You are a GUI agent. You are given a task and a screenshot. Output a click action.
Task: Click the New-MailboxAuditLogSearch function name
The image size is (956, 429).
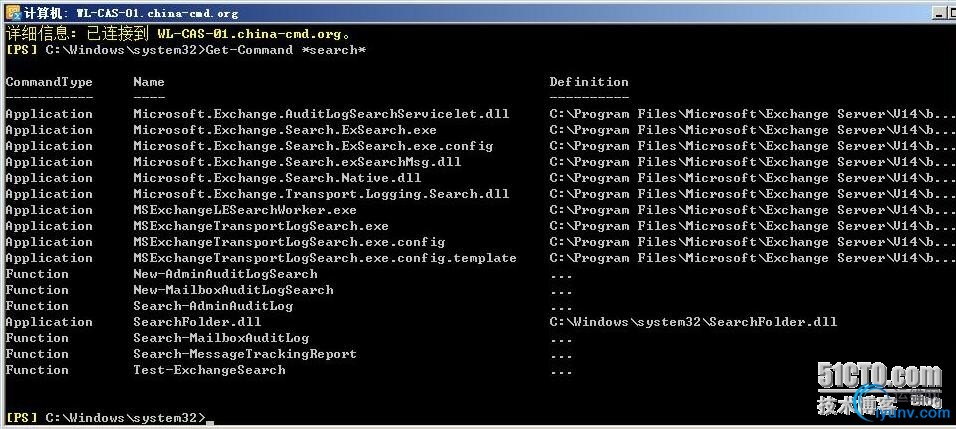coord(233,290)
